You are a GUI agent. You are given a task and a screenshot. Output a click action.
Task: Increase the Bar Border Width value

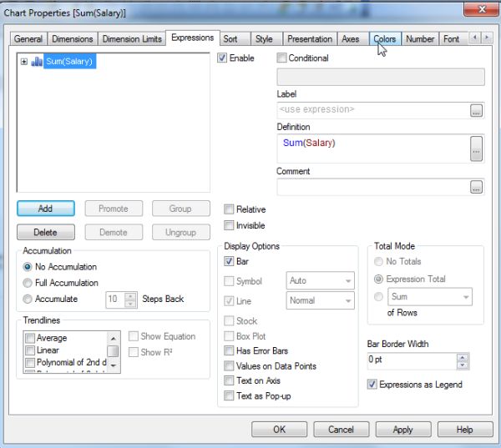tap(463, 357)
